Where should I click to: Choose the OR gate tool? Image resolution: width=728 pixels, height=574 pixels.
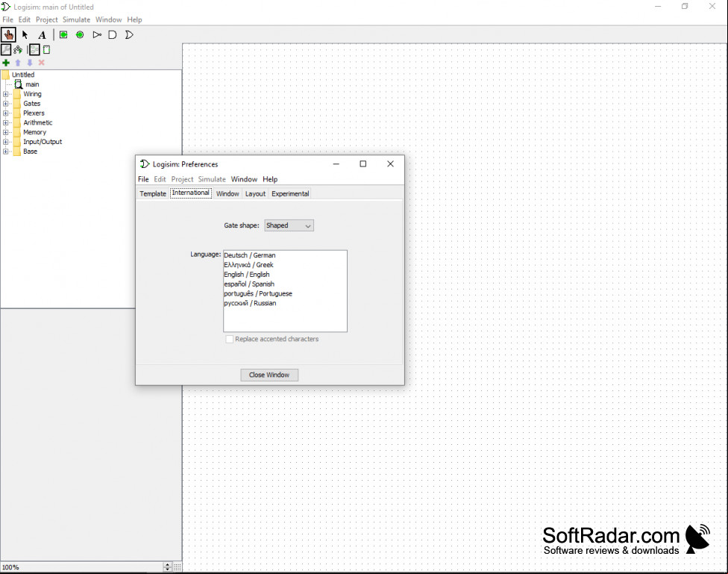click(x=129, y=35)
